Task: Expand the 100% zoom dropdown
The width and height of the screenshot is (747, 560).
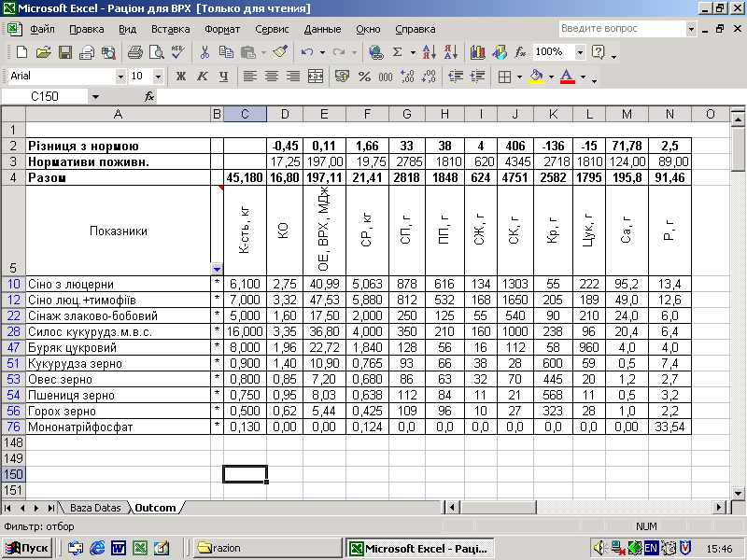Action: 580,52
